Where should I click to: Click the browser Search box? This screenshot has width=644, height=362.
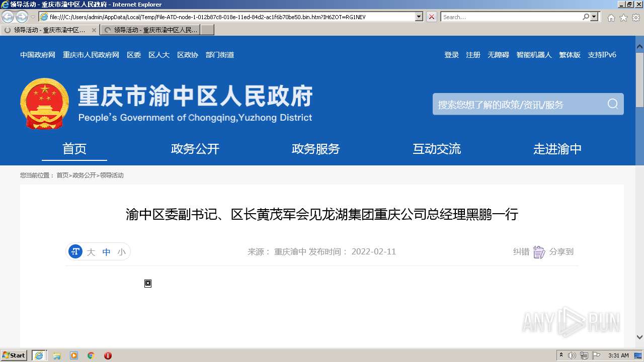pyautogui.click(x=511, y=17)
